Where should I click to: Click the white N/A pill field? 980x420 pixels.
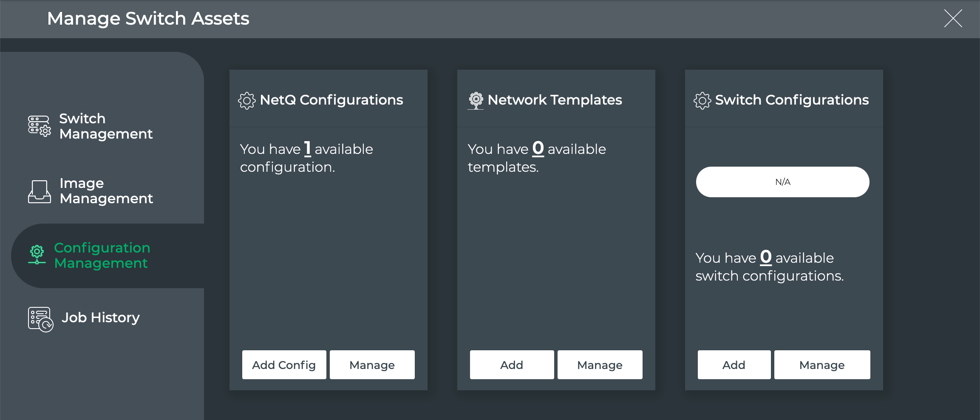(x=782, y=182)
